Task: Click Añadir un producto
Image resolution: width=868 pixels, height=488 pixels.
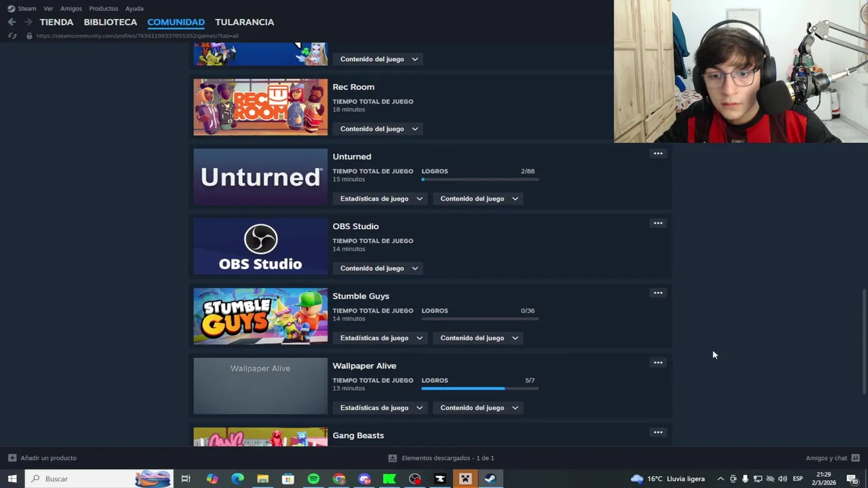Action: pos(42,458)
